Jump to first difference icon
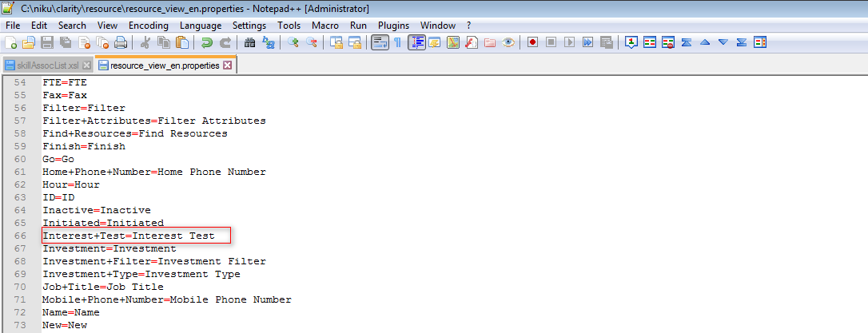Viewport: 868px width, 333px height. (x=687, y=42)
